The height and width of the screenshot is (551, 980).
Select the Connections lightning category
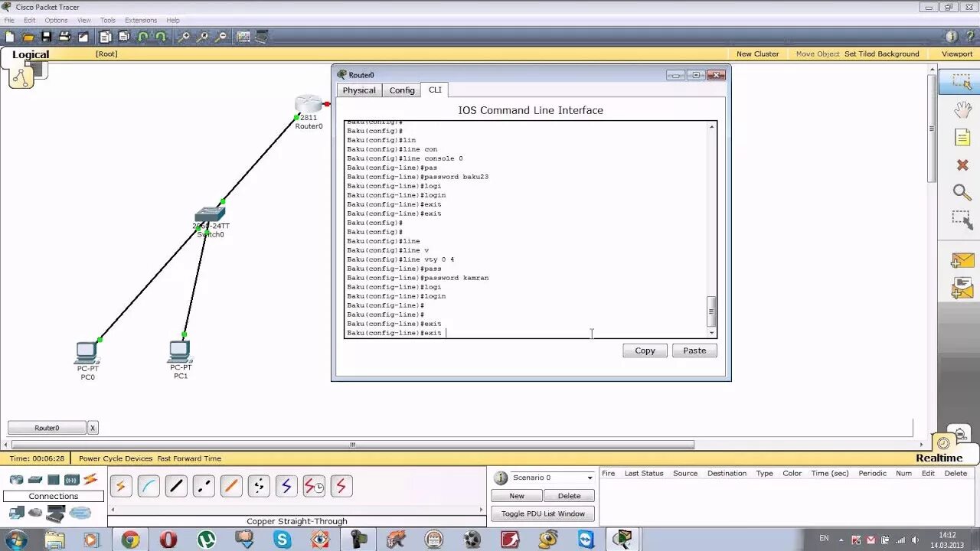tap(90, 480)
